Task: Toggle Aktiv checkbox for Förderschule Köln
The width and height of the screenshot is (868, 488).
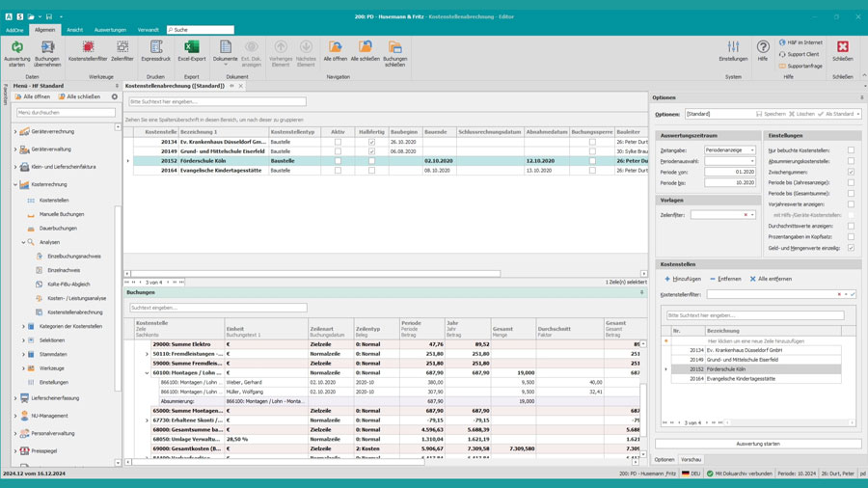Action: click(338, 161)
